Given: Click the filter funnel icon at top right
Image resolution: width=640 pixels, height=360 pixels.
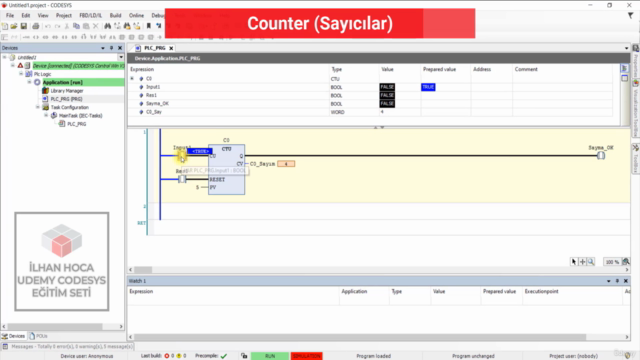Looking at the screenshot, I should pos(631,16).
